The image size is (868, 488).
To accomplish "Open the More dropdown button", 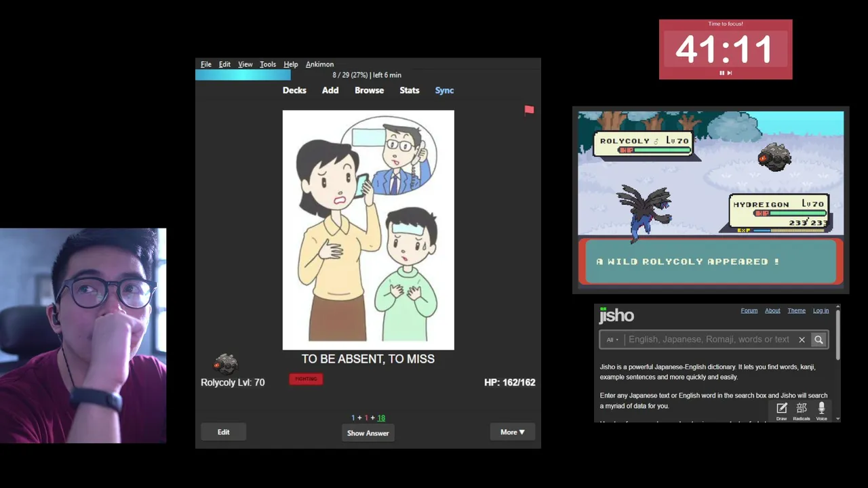I will click(513, 432).
